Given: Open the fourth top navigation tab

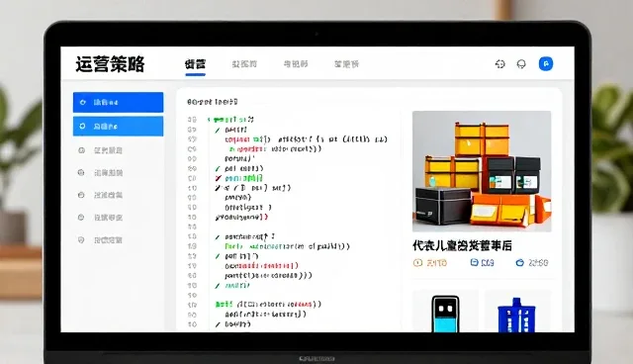Looking at the screenshot, I should (x=346, y=64).
